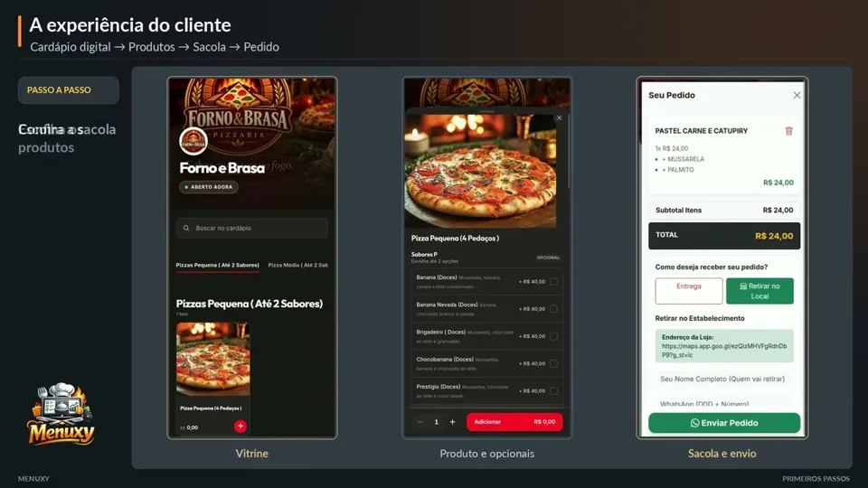Screen dimensions: 868x488
Task: Open the store address Google Maps link
Action: pyautogui.click(x=724, y=351)
